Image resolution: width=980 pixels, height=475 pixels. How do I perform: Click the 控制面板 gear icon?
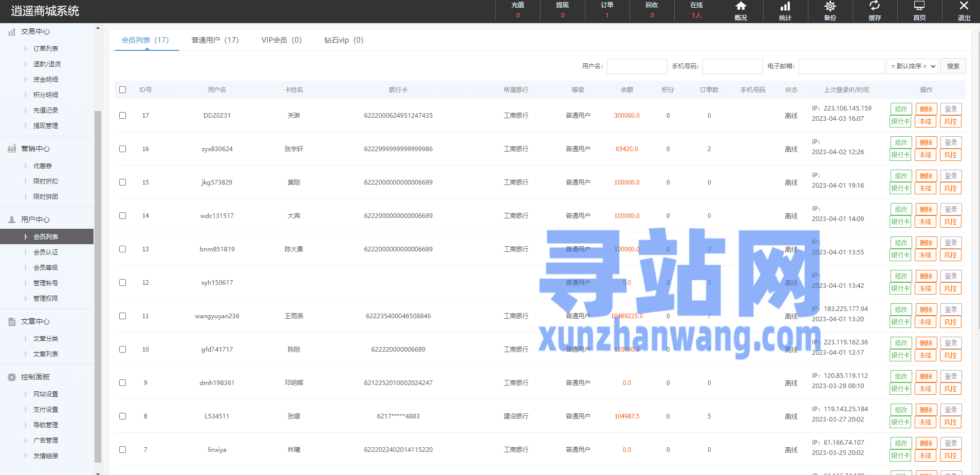(x=12, y=377)
